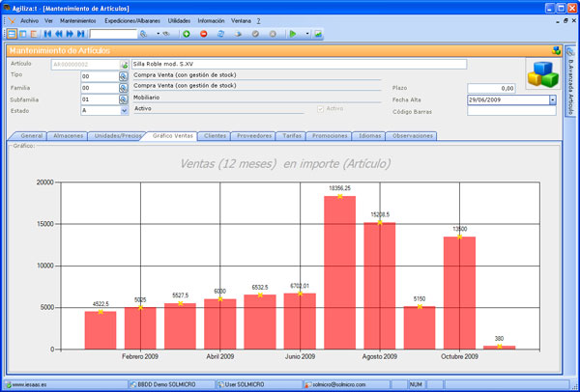The width and height of the screenshot is (580, 392).
Task: Switch to the Promociones tab
Action: [330, 136]
